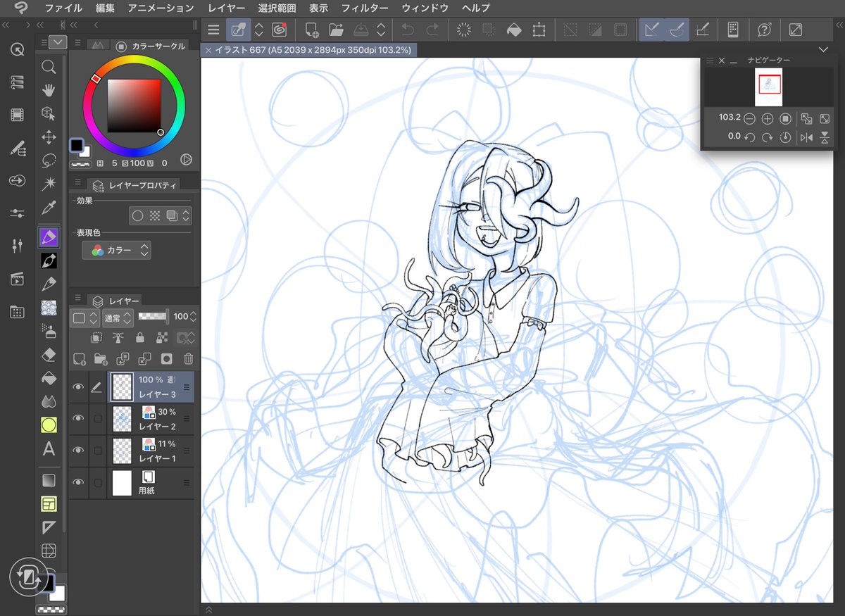Screen dimensions: 845x616
Task: Click the Undo arrow
Action: click(x=408, y=30)
